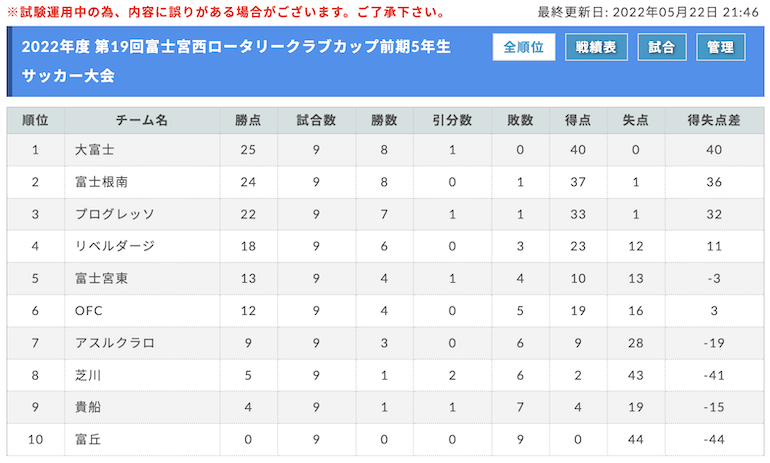The width and height of the screenshot is (770, 463).
Task: Click the 管理 button
Action: (720, 47)
